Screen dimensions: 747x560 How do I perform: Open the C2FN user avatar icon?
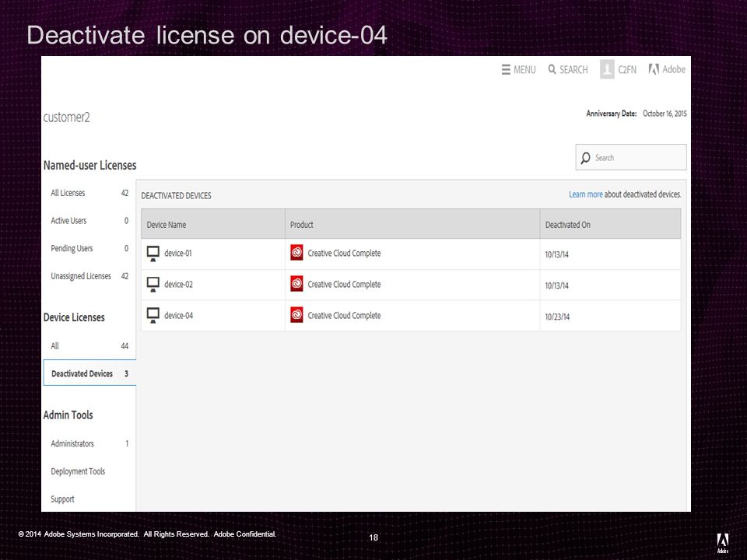point(607,69)
